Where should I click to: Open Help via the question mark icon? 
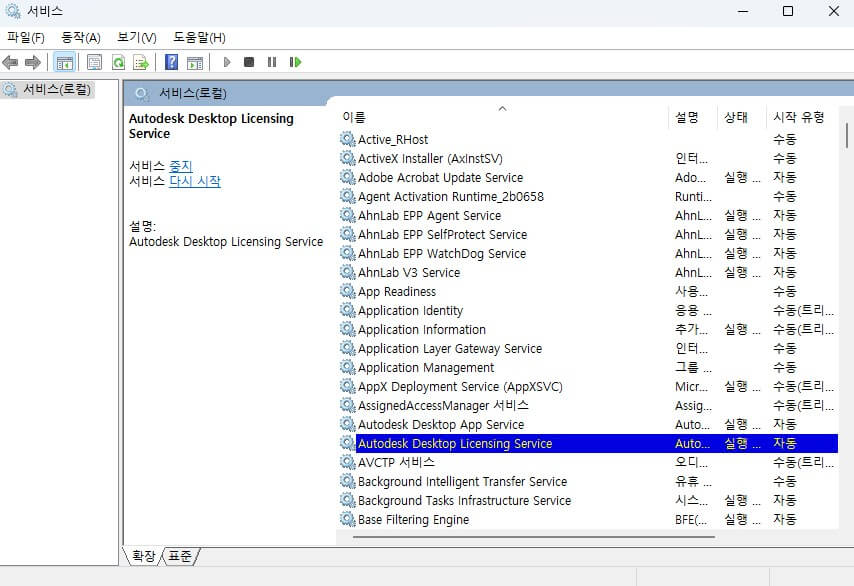tap(171, 62)
